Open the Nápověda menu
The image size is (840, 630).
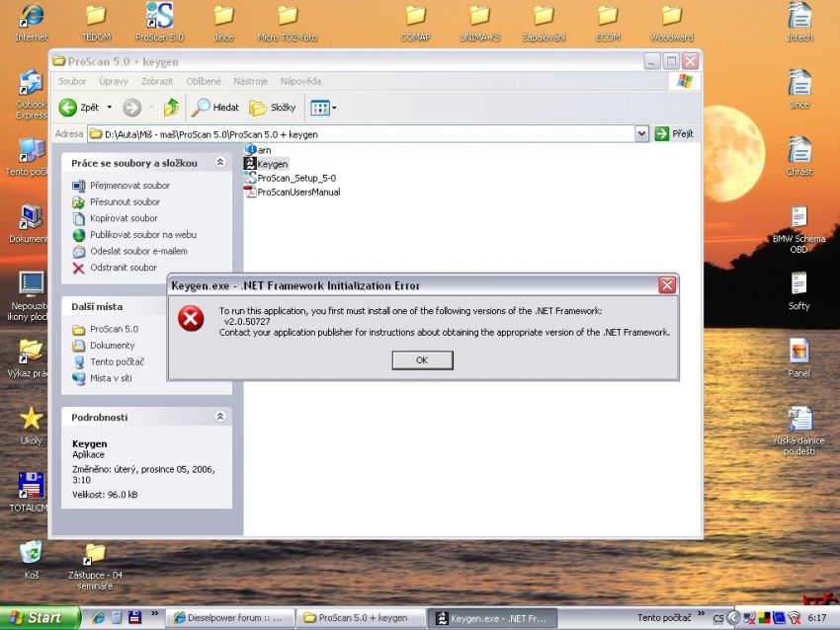click(300, 81)
